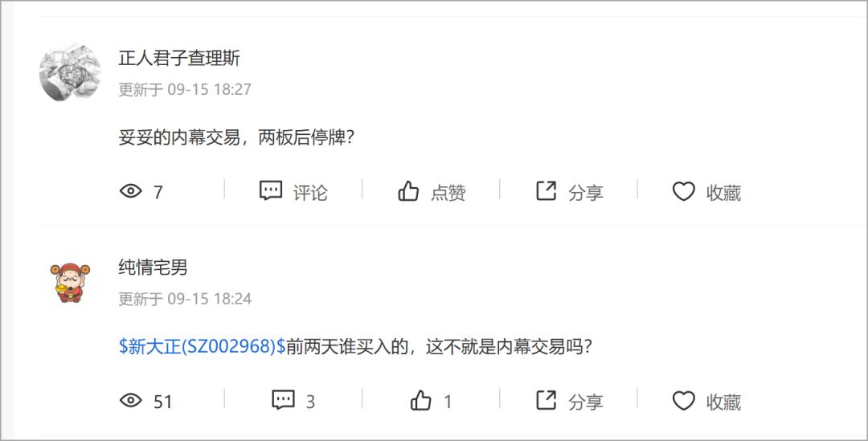Favorite 正人君子查理斯's post with the heart icon
Screen dimensions: 868x441
point(683,191)
